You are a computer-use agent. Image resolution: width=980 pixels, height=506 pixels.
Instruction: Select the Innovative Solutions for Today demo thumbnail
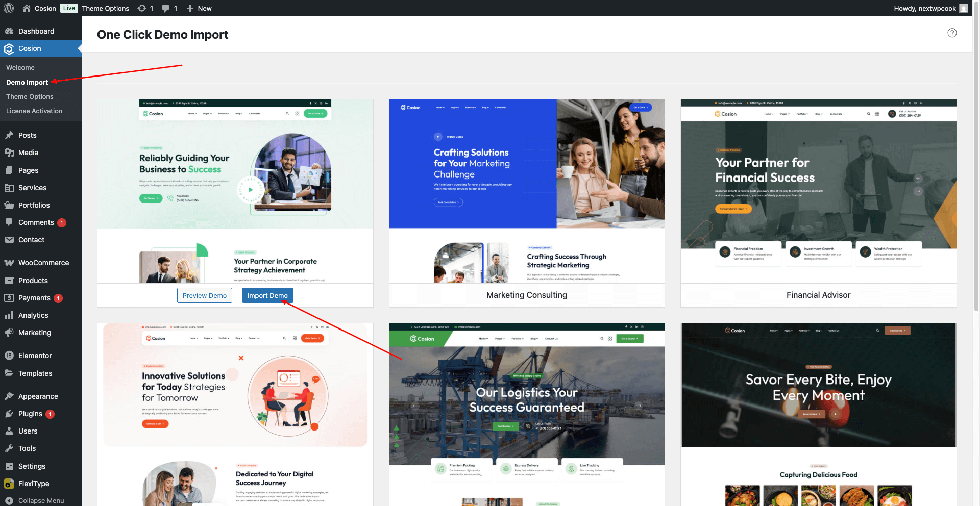point(235,415)
